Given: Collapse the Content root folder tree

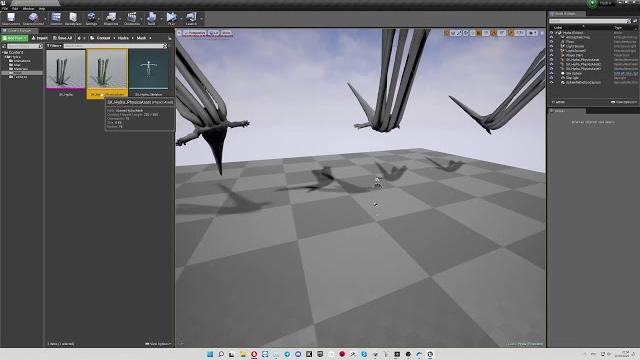Looking at the screenshot, I should point(2,53).
